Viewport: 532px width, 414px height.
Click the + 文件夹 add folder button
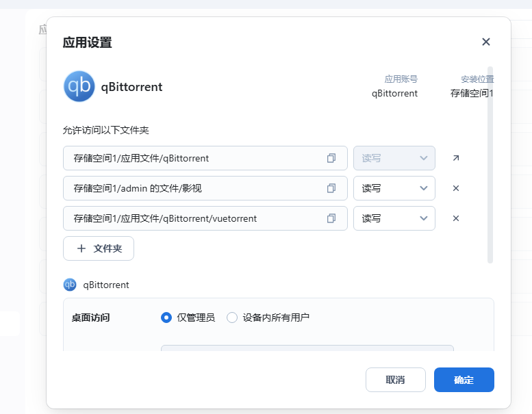(99, 248)
